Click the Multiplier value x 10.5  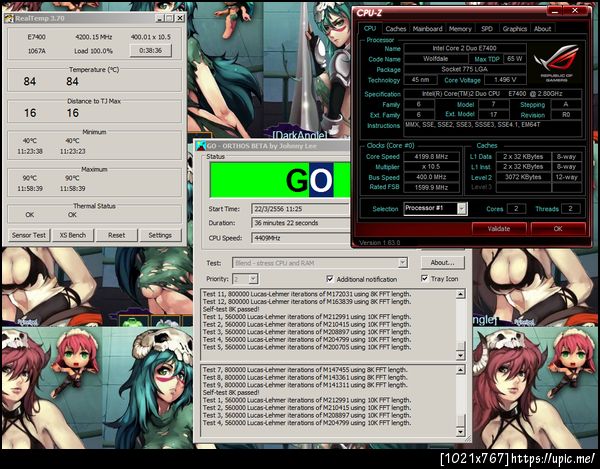coord(431,167)
